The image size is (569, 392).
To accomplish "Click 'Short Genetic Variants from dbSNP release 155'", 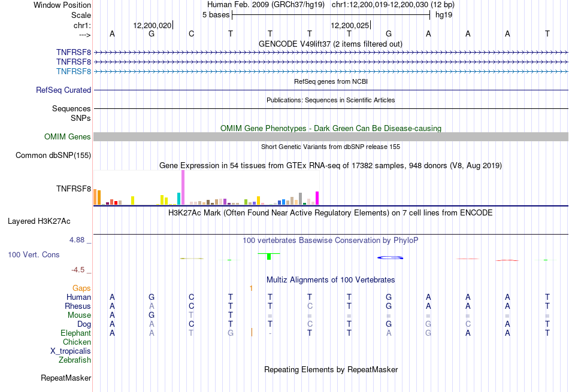I will coord(331,147).
